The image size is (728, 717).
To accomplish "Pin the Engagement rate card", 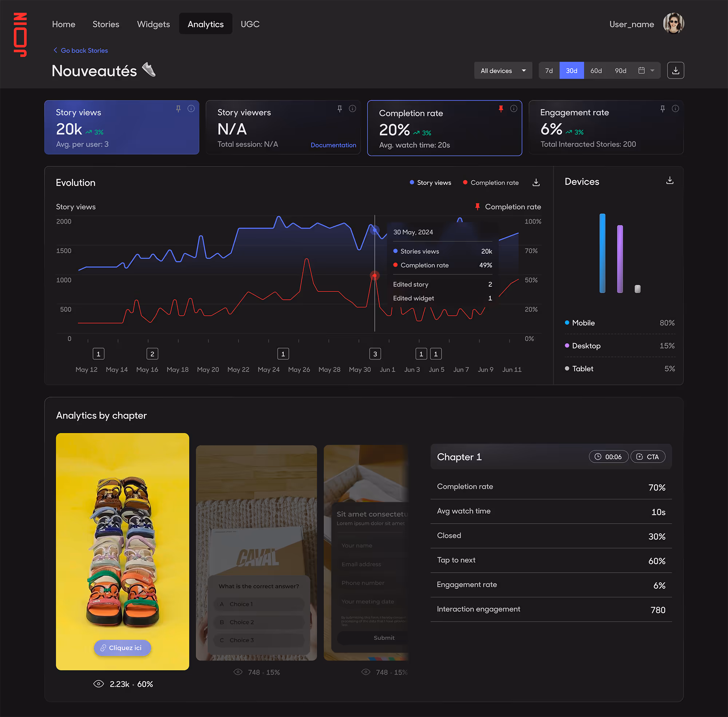I will pos(662,109).
